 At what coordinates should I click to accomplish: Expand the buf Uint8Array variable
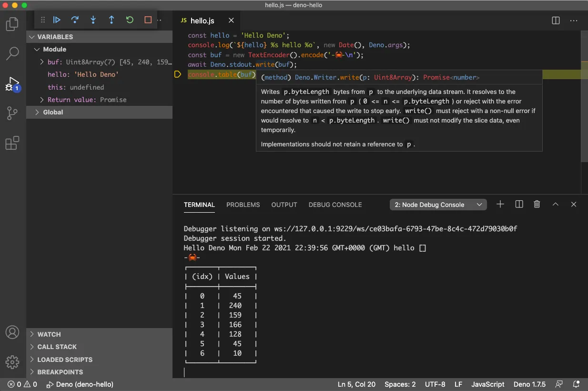coord(42,62)
